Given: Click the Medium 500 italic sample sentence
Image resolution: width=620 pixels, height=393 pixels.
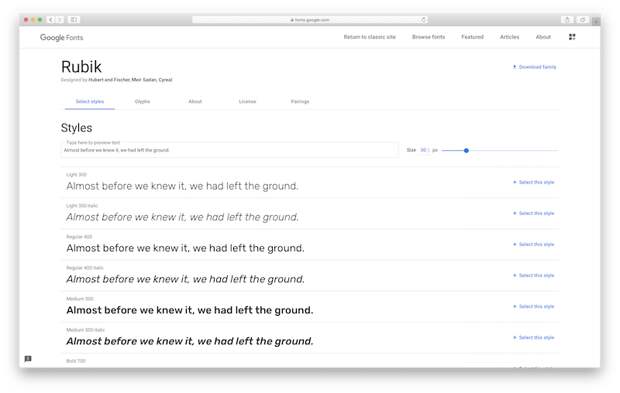Looking at the screenshot, I should 190,341.
